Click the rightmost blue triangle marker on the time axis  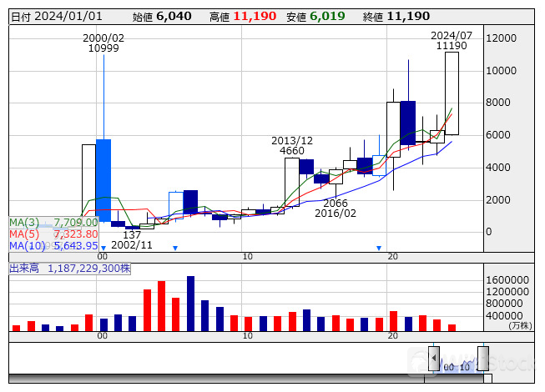(379, 248)
